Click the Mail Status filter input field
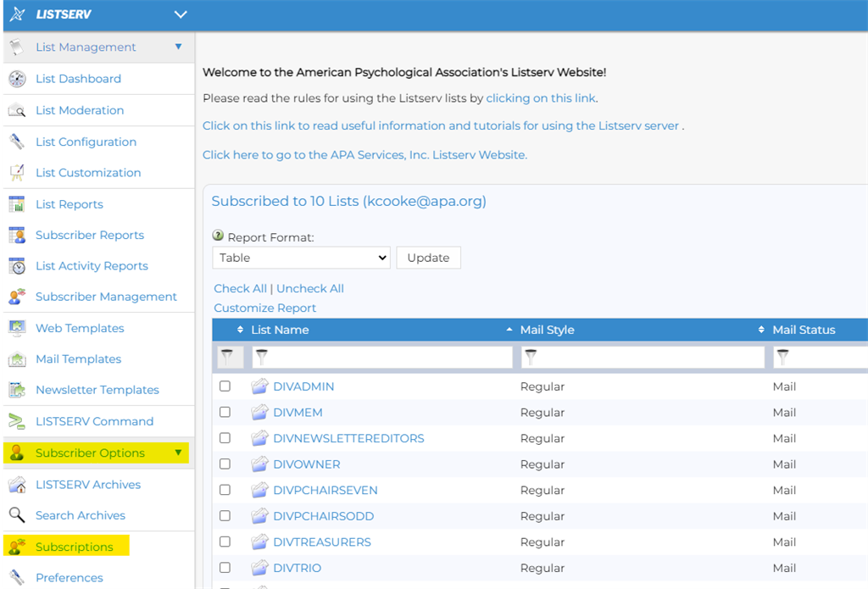Screen dimensions: 868x589 click(x=821, y=357)
